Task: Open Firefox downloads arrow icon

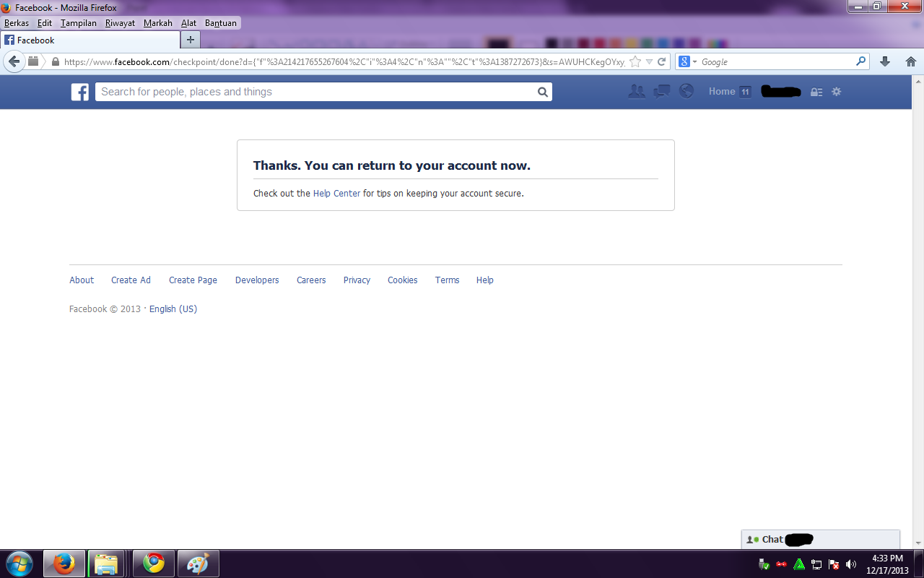Action: coord(885,61)
